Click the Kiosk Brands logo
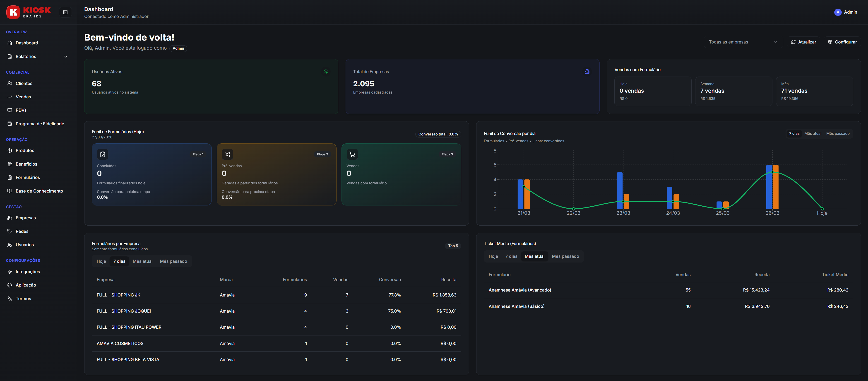Image resolution: width=868 pixels, height=381 pixels. pos(28,12)
